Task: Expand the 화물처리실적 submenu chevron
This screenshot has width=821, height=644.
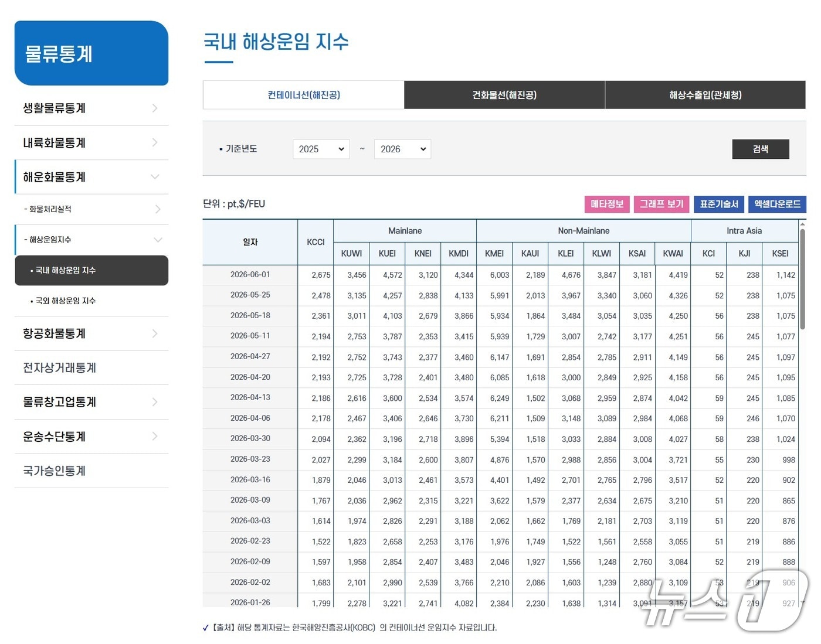Action: pos(157,209)
